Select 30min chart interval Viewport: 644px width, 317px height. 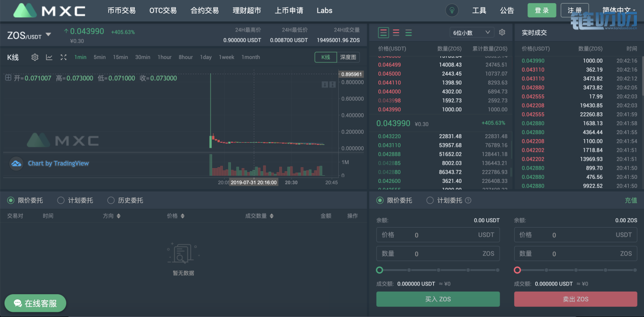click(142, 57)
